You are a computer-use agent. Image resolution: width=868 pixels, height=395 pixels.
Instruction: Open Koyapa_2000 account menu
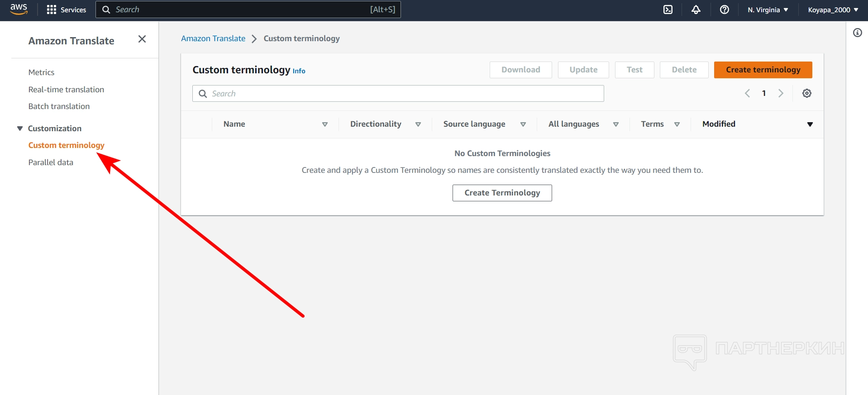833,10
